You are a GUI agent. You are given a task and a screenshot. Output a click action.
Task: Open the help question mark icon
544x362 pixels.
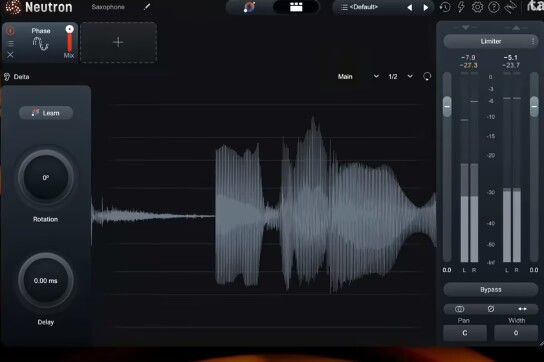point(494,7)
